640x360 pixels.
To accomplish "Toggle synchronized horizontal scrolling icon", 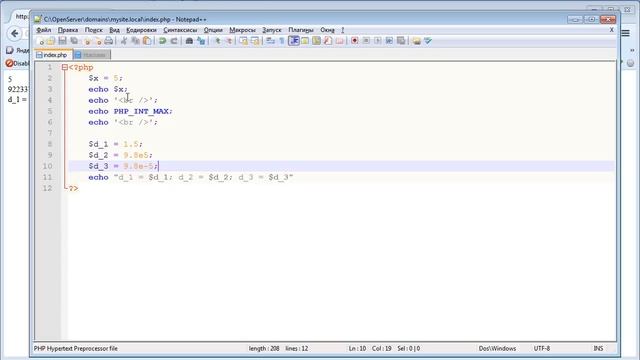I will (x=255, y=41).
